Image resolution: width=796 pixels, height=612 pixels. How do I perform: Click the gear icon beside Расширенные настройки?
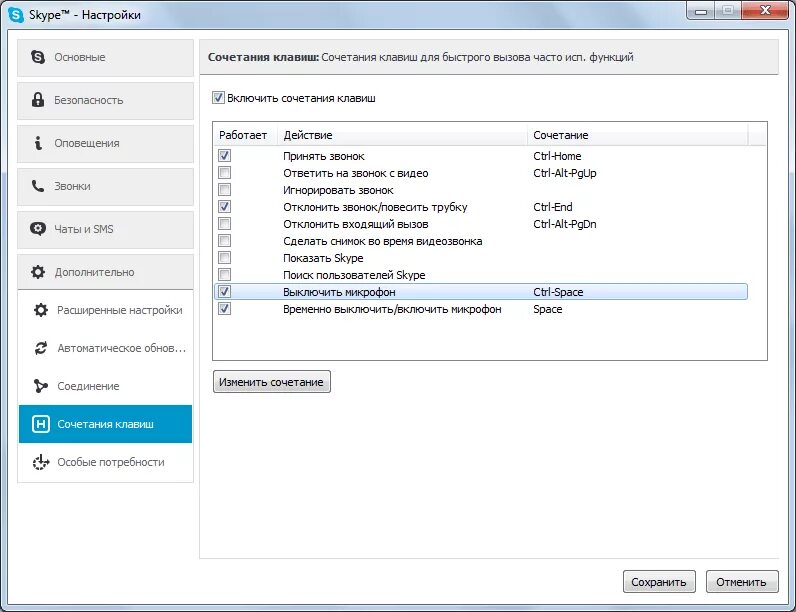(x=41, y=310)
